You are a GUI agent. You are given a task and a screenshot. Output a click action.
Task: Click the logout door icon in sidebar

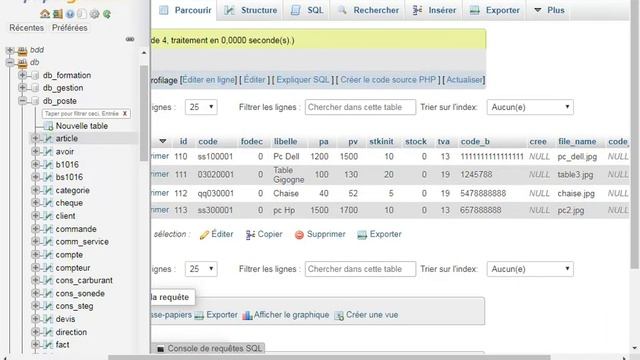tap(58, 14)
